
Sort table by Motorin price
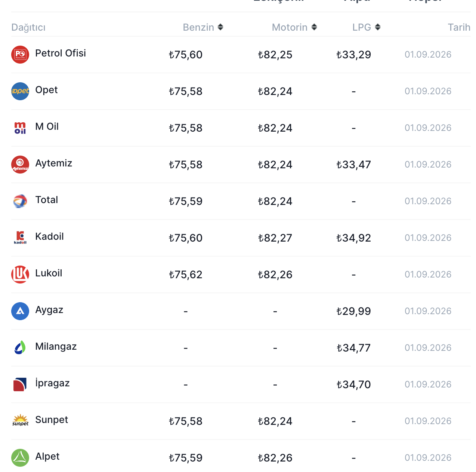[x=294, y=27]
